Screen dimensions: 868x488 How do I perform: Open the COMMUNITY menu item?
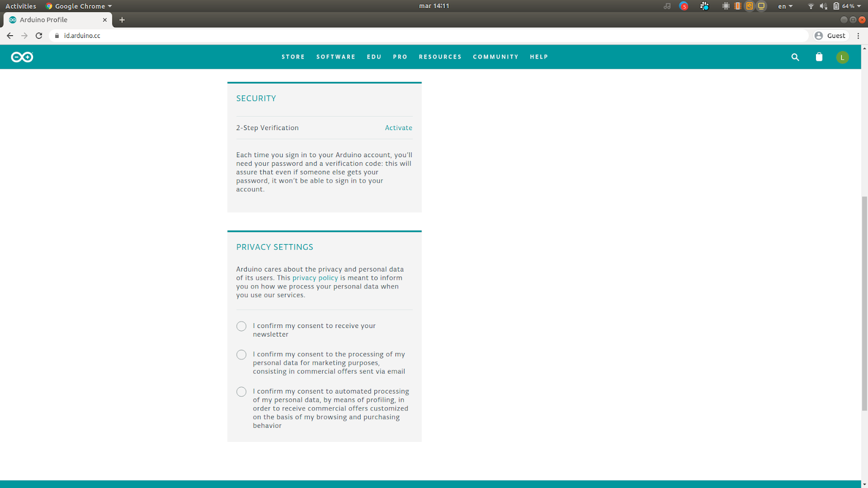click(x=495, y=57)
